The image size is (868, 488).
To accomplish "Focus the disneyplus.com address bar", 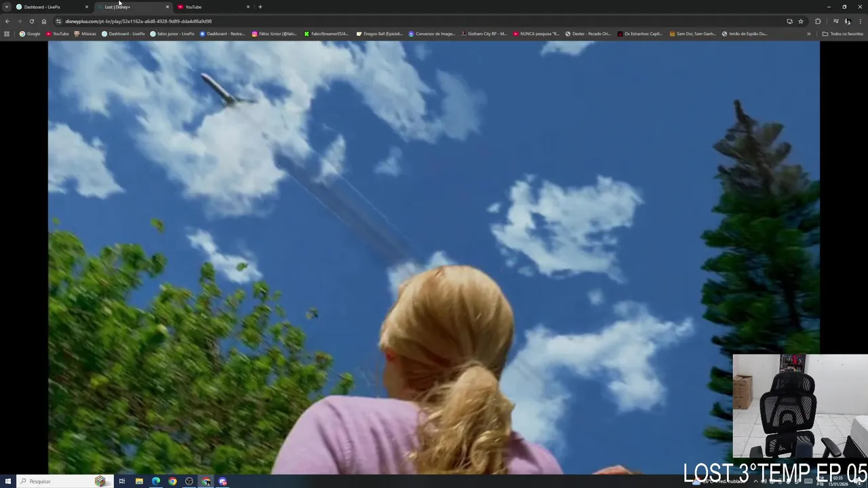I will point(420,21).
